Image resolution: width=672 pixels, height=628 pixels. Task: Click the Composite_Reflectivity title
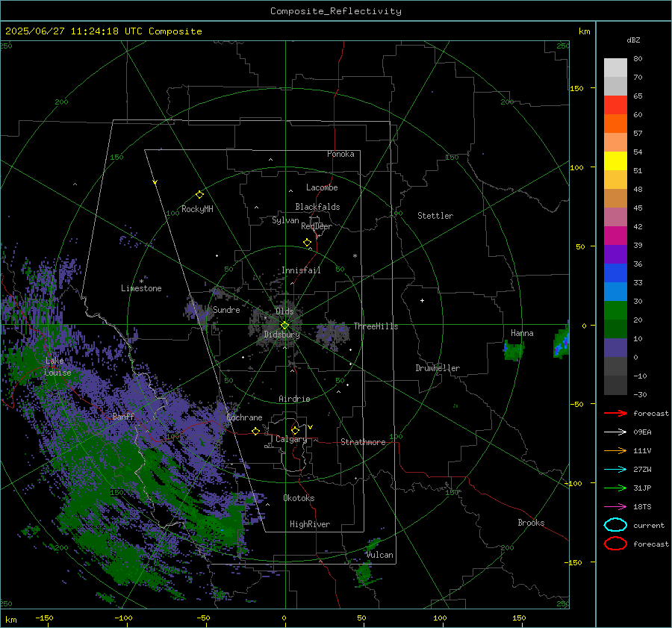click(336, 11)
